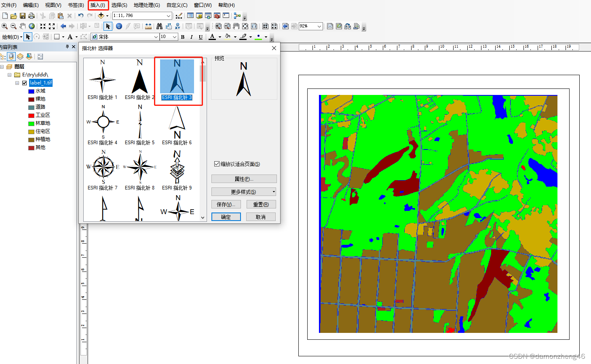Screen dimensions: 591x364
Task: Open the Python command window icon
Action: 226,16
